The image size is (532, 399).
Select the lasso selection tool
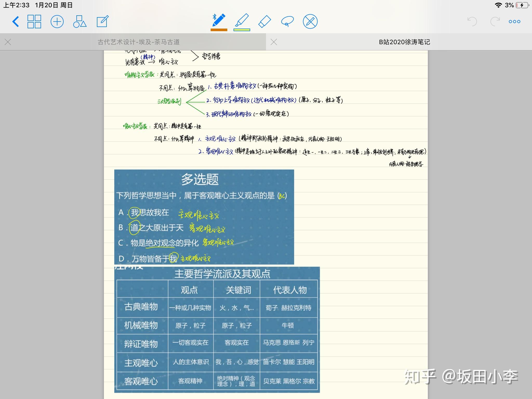287,22
